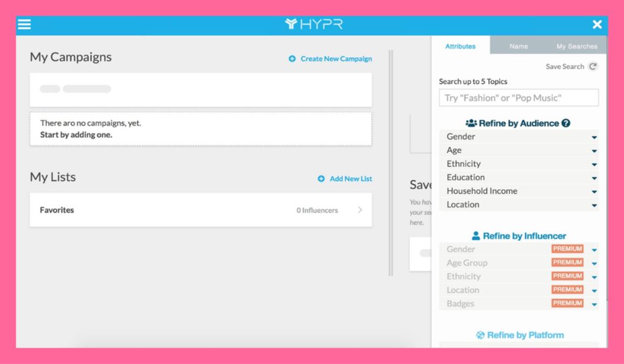624x364 pixels.
Task: Click PREMIUM badge on influencer Location
Action: [567, 289]
